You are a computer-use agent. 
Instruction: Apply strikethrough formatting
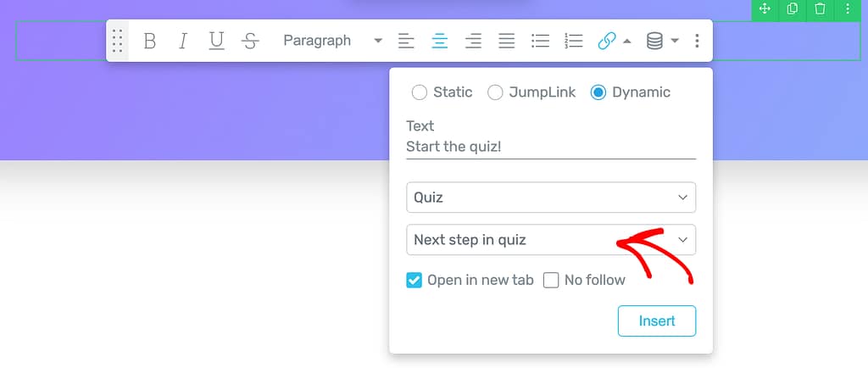point(250,41)
